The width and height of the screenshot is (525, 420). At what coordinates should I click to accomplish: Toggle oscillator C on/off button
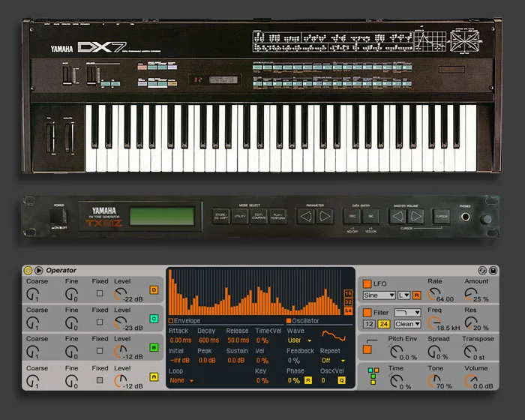pyautogui.click(x=154, y=319)
